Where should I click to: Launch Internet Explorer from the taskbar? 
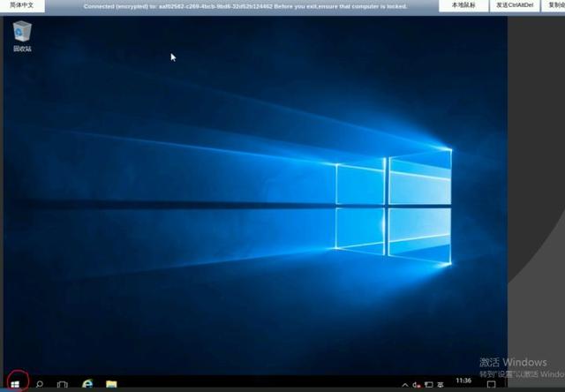point(87,384)
